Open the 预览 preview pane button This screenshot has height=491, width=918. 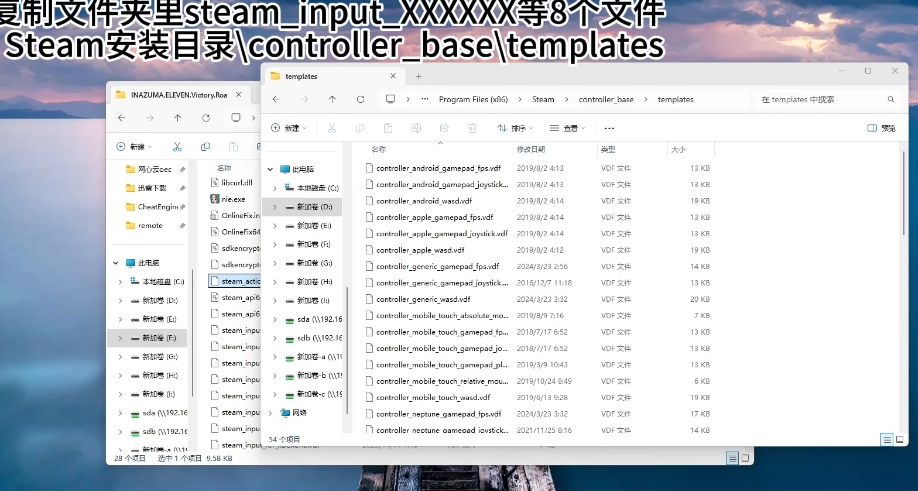coord(881,128)
